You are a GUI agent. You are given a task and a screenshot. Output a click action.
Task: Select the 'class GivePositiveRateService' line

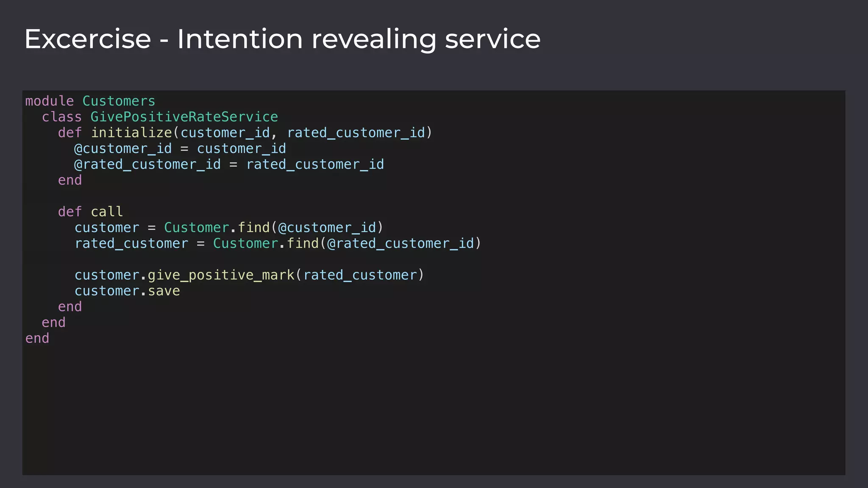160,117
